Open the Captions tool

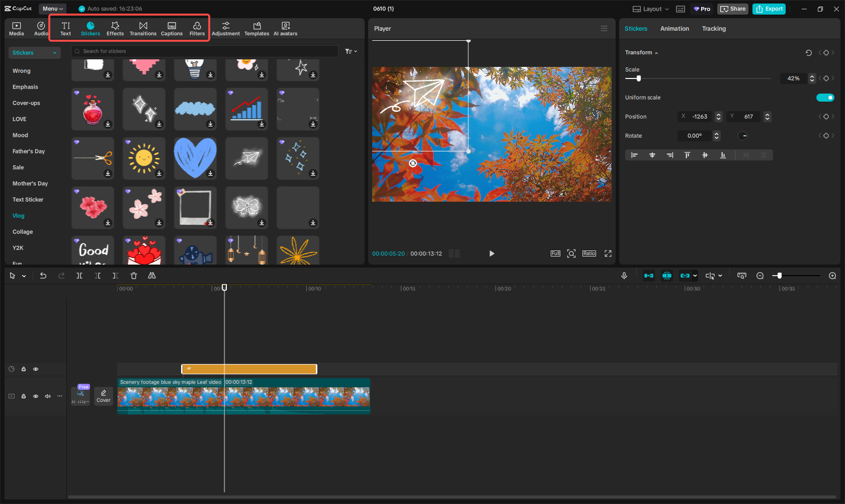point(172,28)
